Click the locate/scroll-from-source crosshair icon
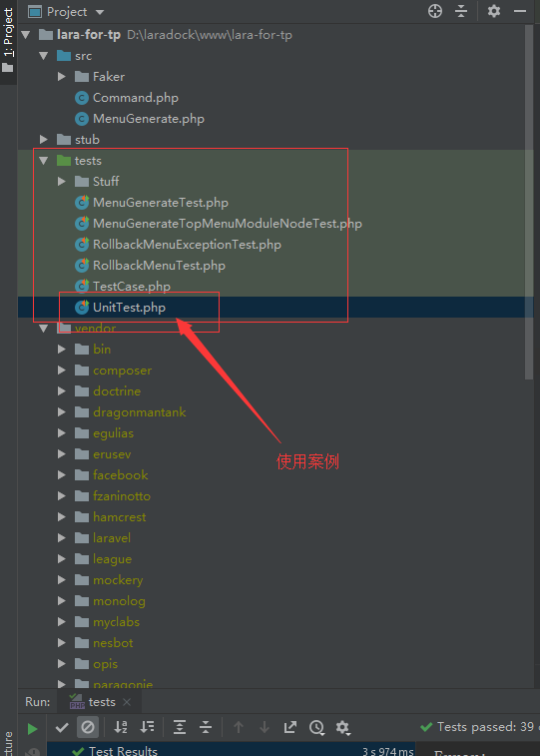The image size is (540, 756). pos(435,11)
